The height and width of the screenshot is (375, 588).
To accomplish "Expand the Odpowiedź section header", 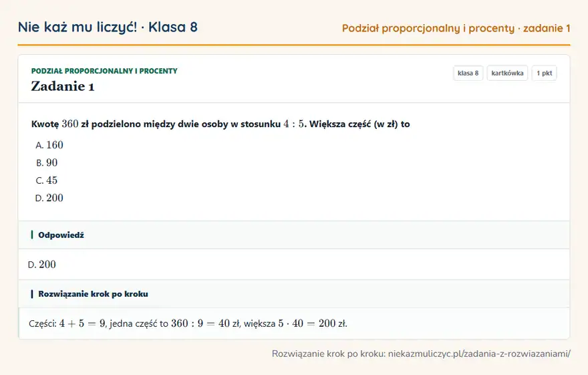I will click(x=293, y=235).
